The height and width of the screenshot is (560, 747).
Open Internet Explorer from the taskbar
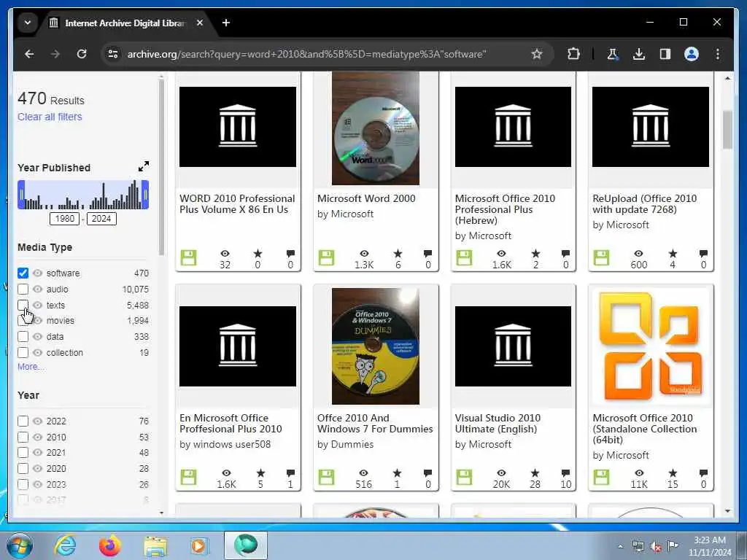tap(65, 545)
